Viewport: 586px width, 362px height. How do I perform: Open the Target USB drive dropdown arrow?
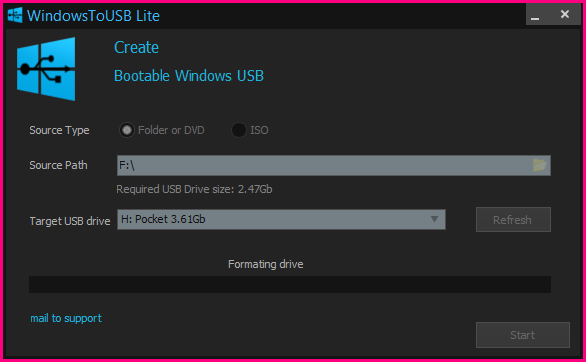pos(434,219)
